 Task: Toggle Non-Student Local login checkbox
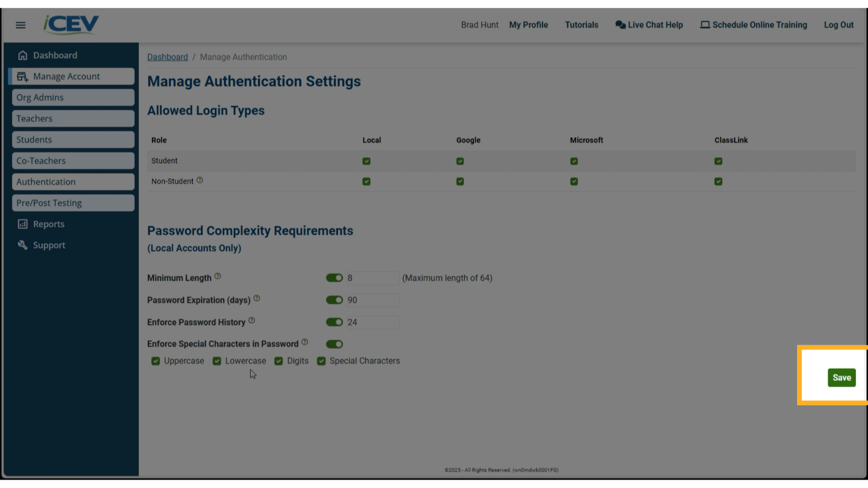point(367,182)
